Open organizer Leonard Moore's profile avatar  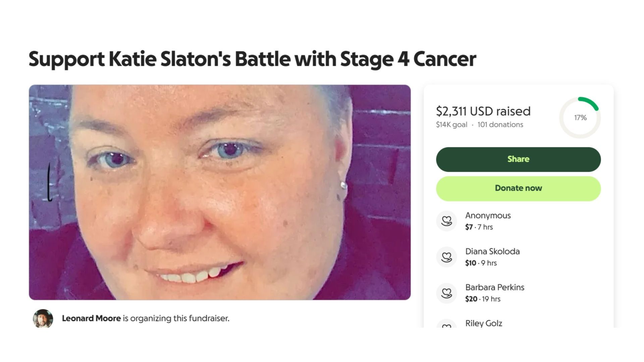click(x=43, y=318)
